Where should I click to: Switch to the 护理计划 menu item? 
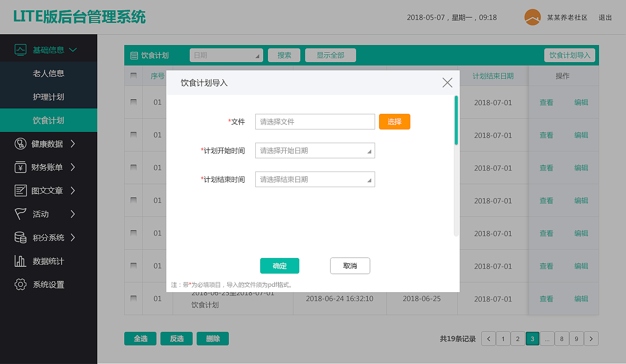coord(48,96)
